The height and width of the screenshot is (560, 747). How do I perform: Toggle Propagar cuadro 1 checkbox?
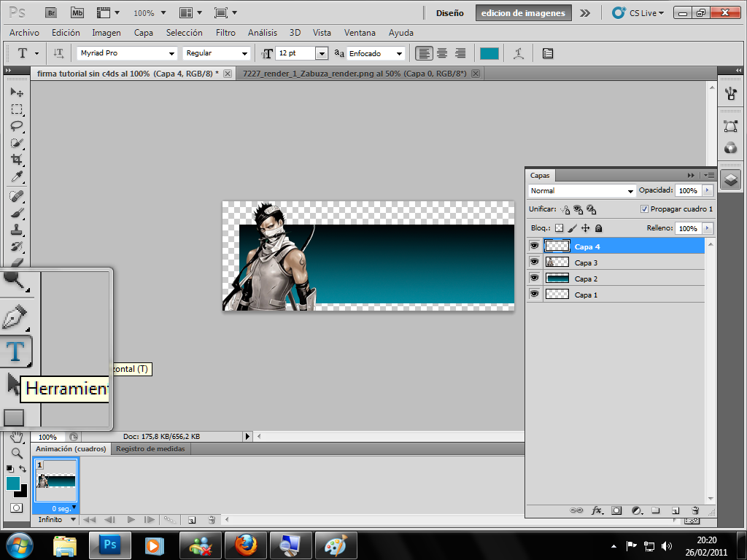[x=644, y=209]
